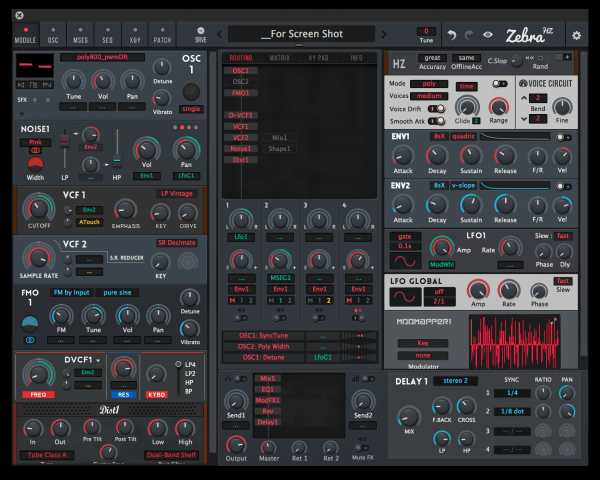Click the FMO 1 blue dome icon

pos(30,323)
